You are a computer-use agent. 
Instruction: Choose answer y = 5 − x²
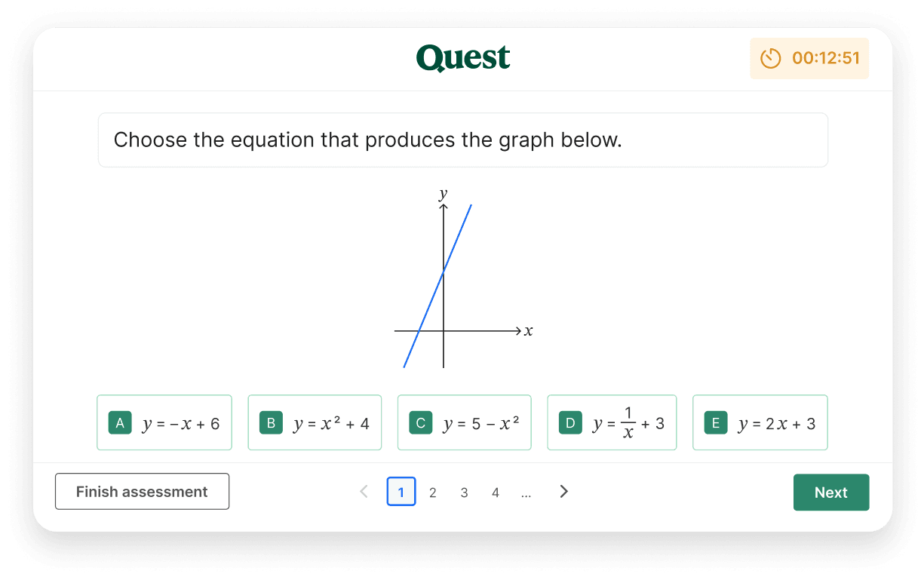pyautogui.click(x=465, y=422)
